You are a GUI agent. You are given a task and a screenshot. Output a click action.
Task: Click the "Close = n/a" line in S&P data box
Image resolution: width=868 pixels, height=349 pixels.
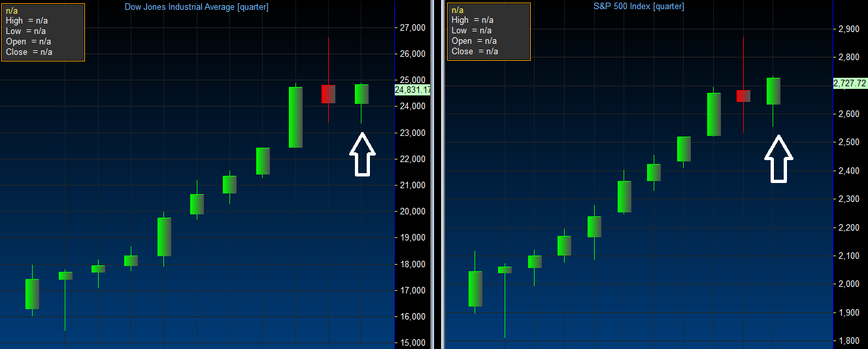click(x=475, y=52)
